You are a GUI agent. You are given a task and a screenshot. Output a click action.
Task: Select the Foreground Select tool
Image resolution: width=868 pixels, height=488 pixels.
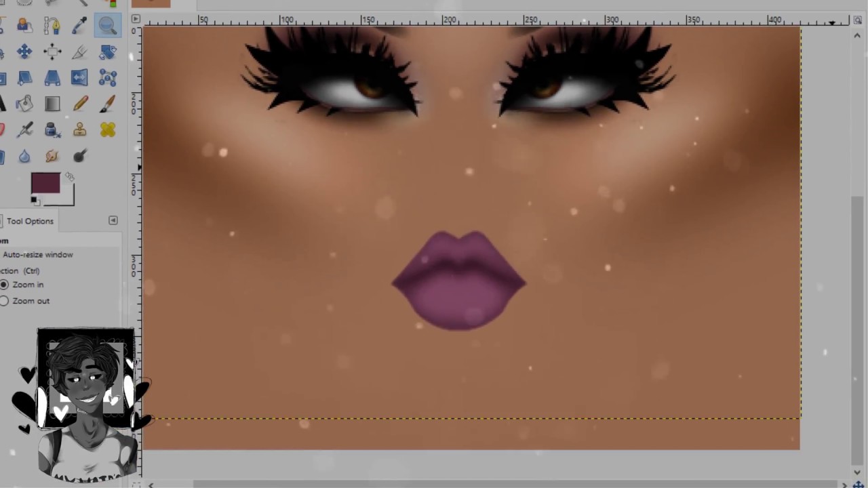click(x=24, y=25)
